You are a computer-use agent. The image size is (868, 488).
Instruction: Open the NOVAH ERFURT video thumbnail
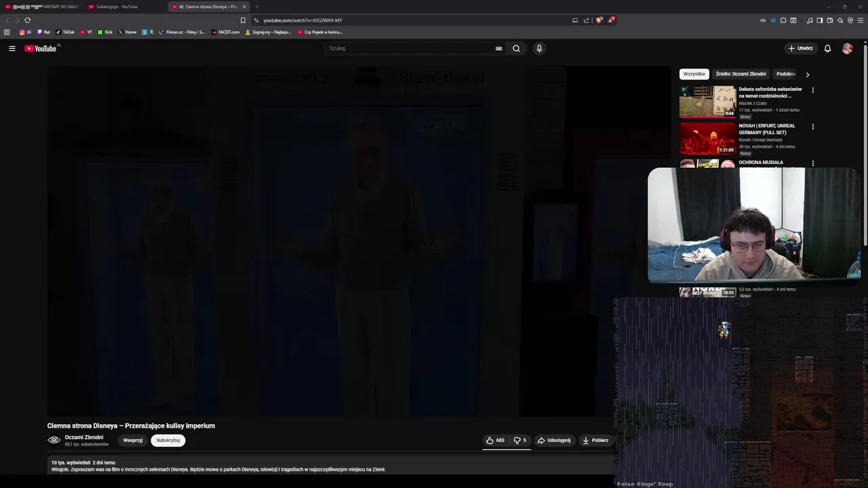(x=707, y=138)
